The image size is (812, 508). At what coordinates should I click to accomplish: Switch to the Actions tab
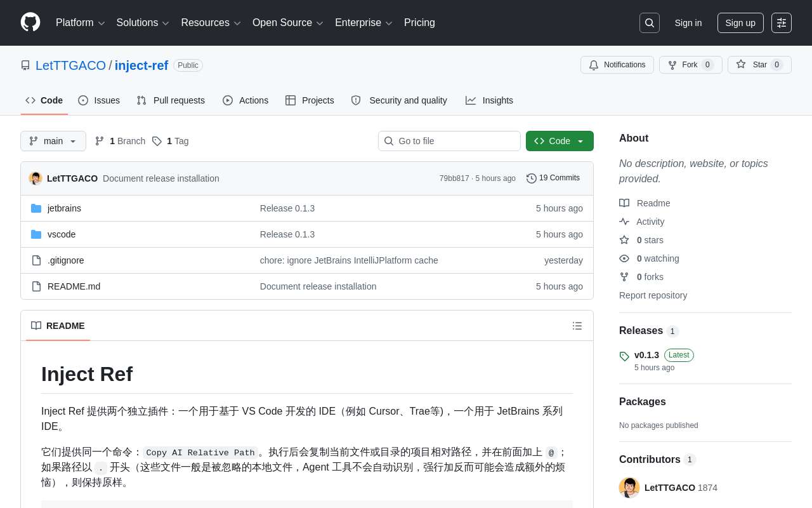(246, 100)
